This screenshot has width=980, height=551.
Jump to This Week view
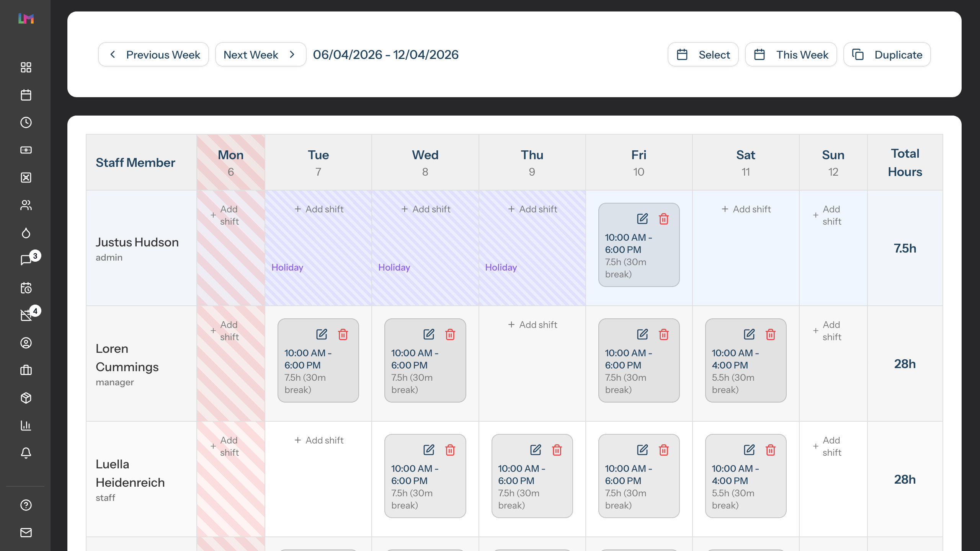[791, 54]
